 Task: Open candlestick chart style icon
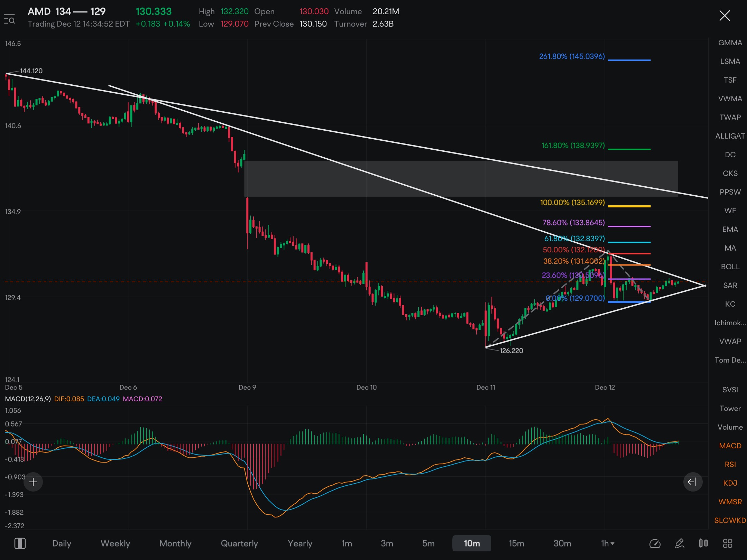703,543
